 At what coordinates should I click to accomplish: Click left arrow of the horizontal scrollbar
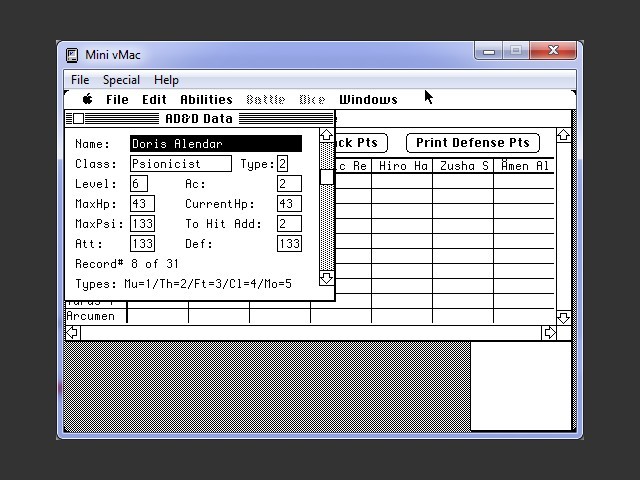tap(73, 333)
